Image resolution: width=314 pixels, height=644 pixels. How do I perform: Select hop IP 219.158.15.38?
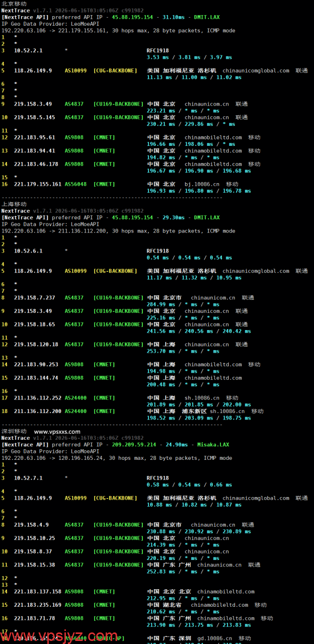(x=35, y=565)
